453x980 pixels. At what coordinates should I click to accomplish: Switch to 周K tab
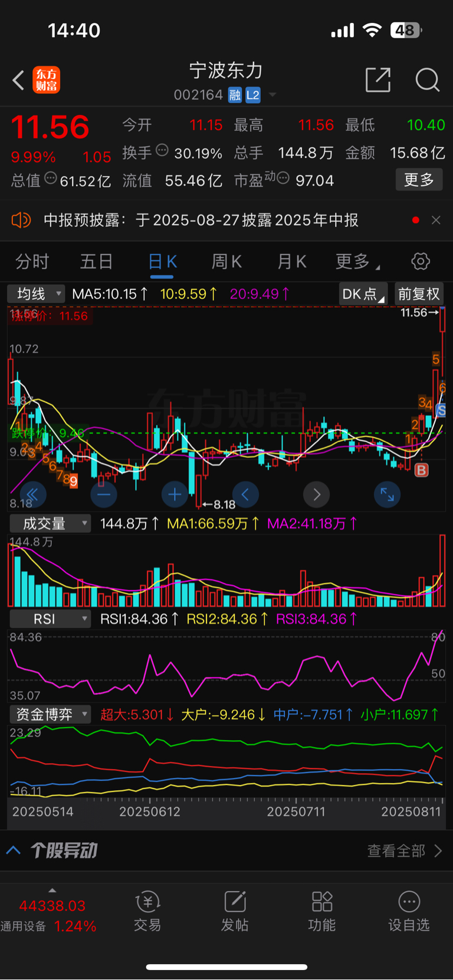[226, 262]
